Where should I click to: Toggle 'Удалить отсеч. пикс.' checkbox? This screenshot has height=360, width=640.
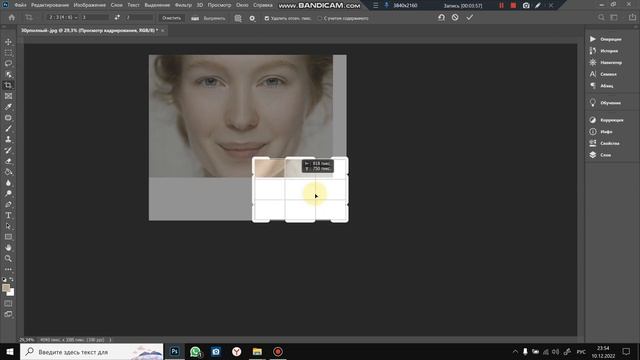coord(267,18)
